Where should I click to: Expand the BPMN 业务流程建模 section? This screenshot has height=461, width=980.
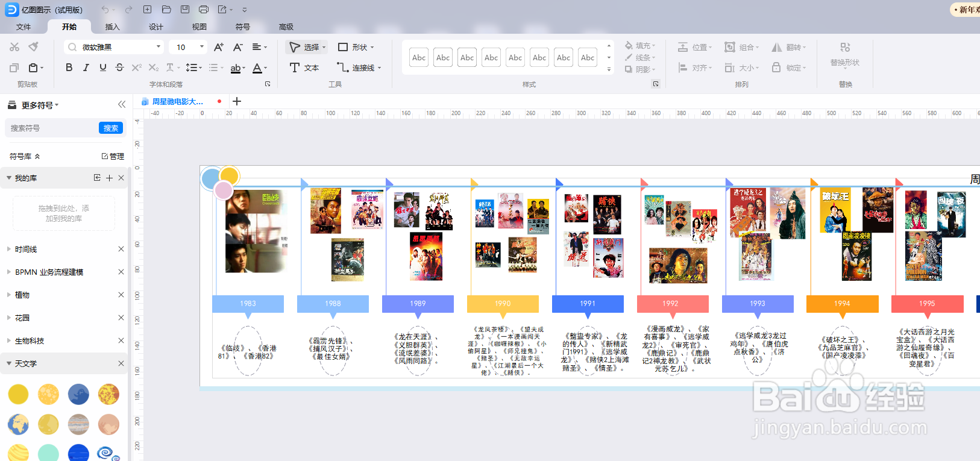(9, 272)
